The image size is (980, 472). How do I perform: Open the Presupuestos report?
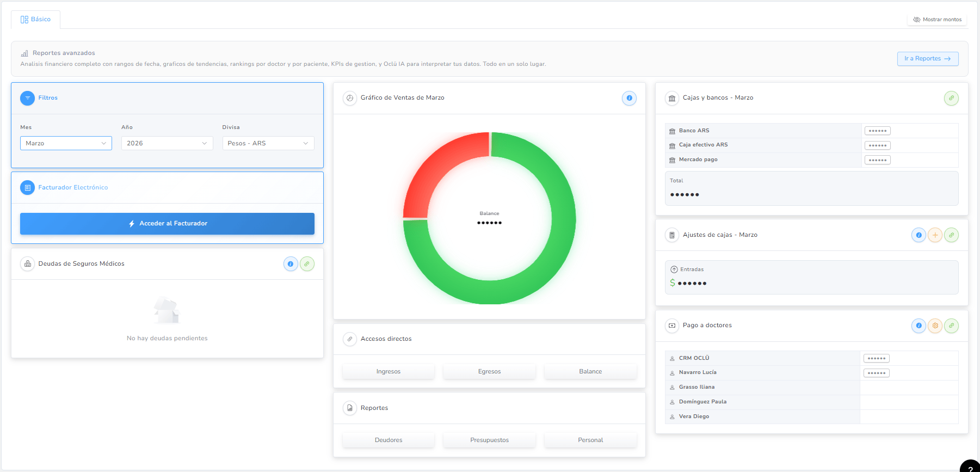pos(490,440)
